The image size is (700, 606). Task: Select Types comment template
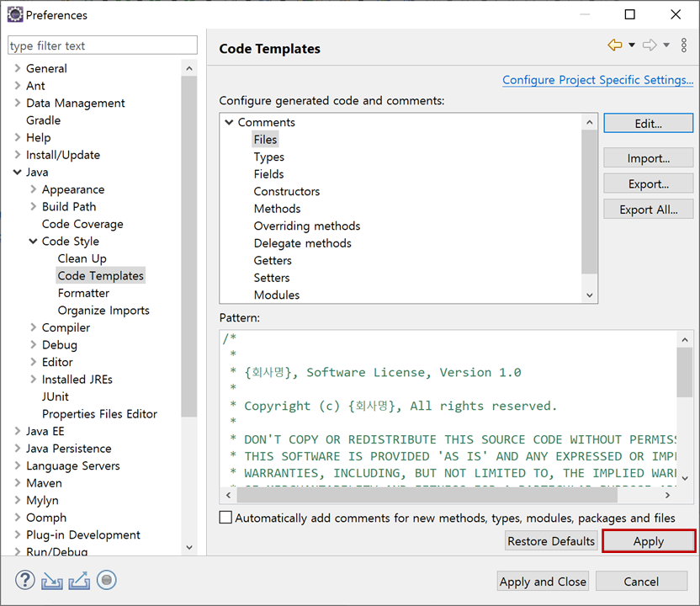[268, 157]
